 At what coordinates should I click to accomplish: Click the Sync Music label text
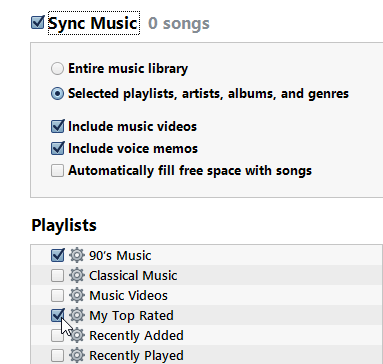coord(93,23)
